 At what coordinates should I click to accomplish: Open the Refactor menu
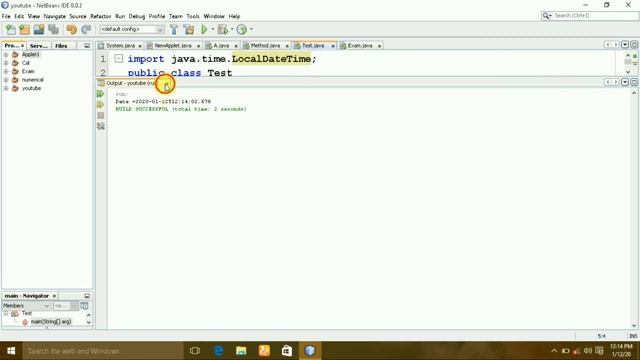click(x=100, y=16)
